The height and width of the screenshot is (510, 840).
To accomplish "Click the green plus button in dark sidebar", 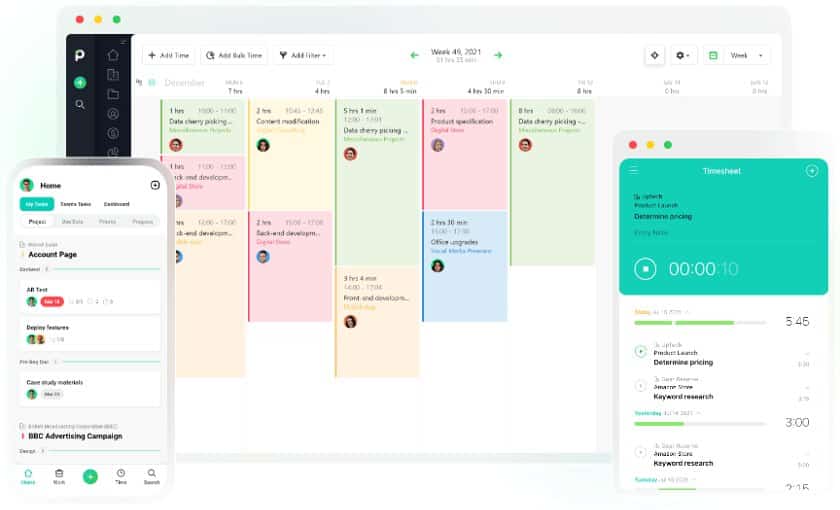I will pos(80,82).
